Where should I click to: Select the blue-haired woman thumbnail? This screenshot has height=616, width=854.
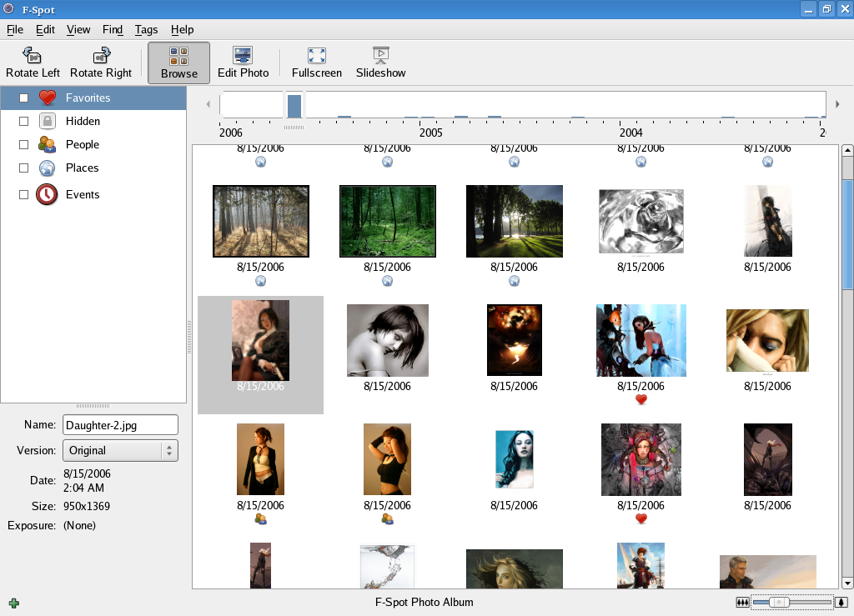(514, 459)
